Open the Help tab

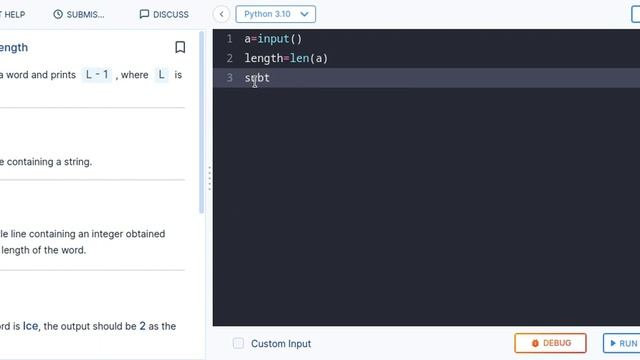(x=13, y=14)
